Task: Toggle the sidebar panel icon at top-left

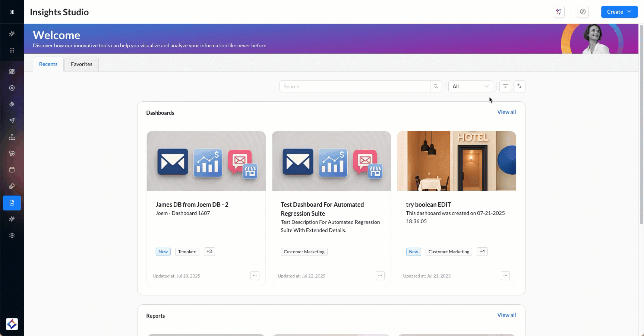Action: (12, 12)
